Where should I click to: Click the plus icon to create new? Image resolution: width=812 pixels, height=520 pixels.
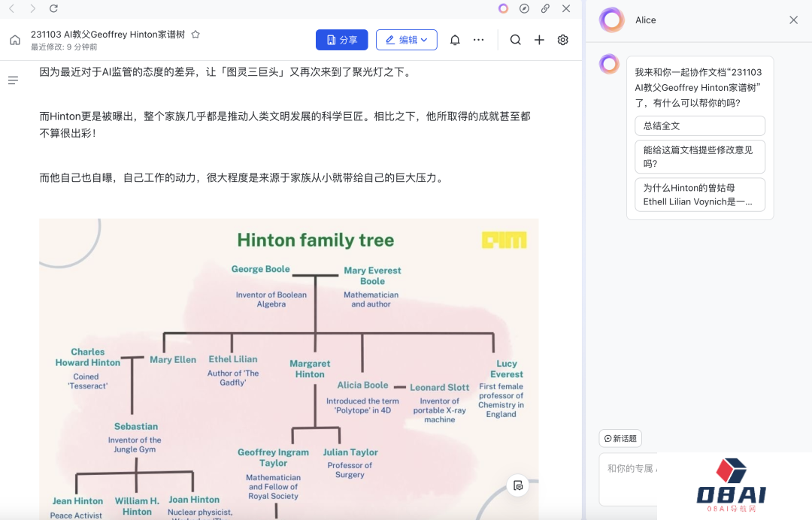539,40
